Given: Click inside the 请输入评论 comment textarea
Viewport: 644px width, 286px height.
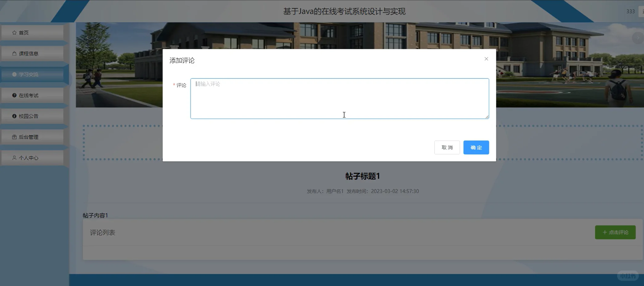Looking at the screenshot, I should 339,98.
